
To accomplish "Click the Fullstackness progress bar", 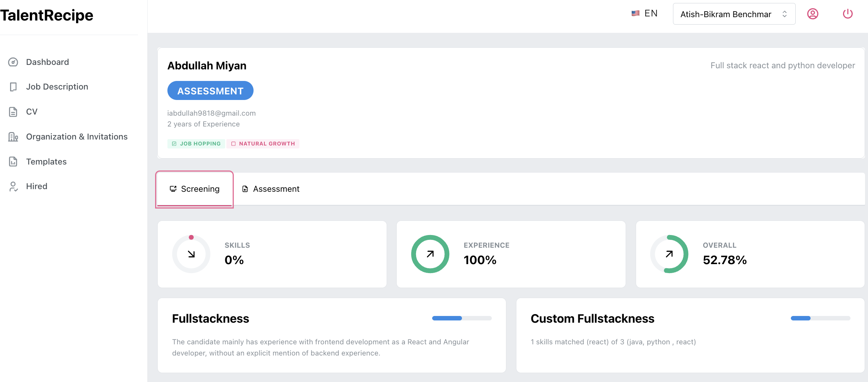I will [462, 318].
